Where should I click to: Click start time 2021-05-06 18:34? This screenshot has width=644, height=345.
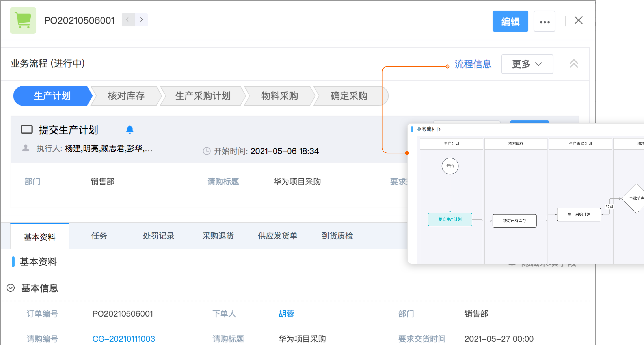(x=285, y=151)
